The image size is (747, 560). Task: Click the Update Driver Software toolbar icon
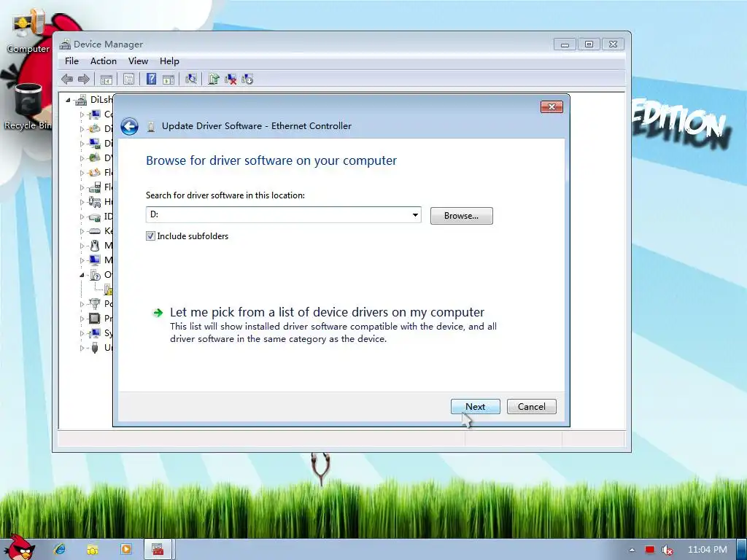click(x=214, y=79)
